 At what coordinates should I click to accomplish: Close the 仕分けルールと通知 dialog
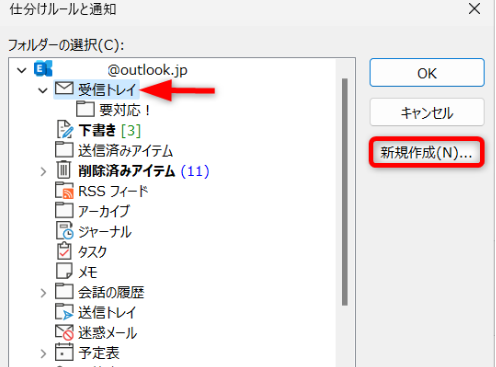pyautogui.click(x=474, y=9)
